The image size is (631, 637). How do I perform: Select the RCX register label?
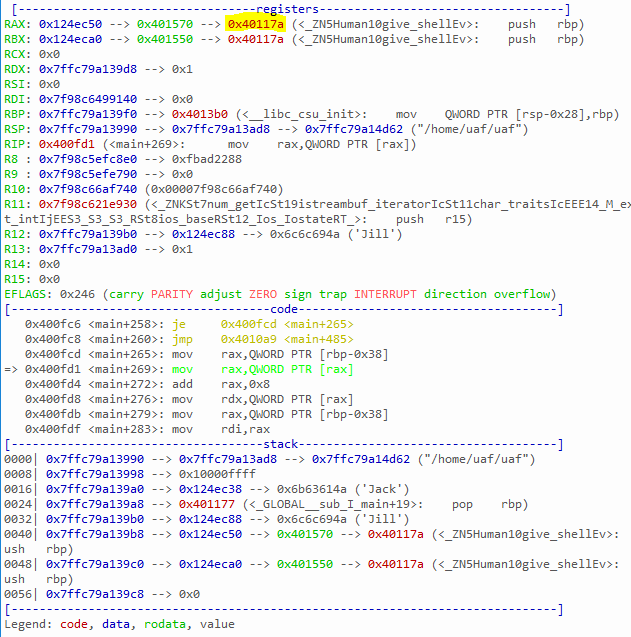click(x=15, y=54)
